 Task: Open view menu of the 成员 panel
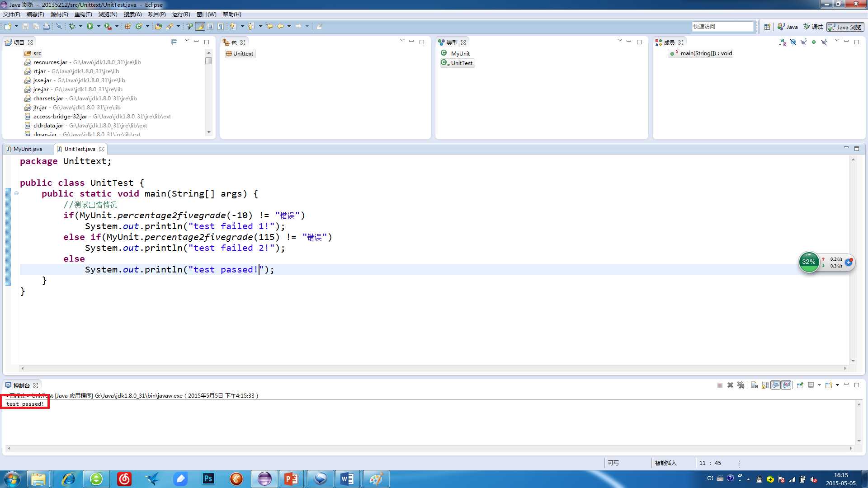(x=837, y=41)
